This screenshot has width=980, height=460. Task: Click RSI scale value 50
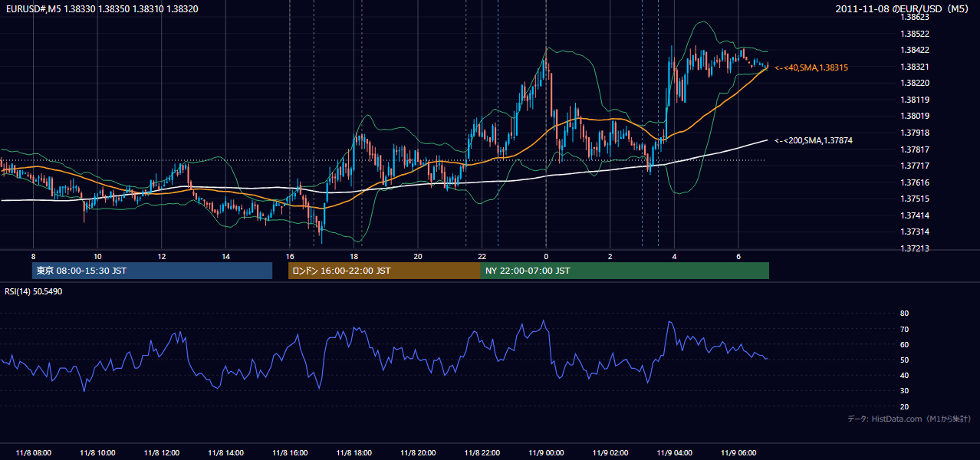pos(904,360)
